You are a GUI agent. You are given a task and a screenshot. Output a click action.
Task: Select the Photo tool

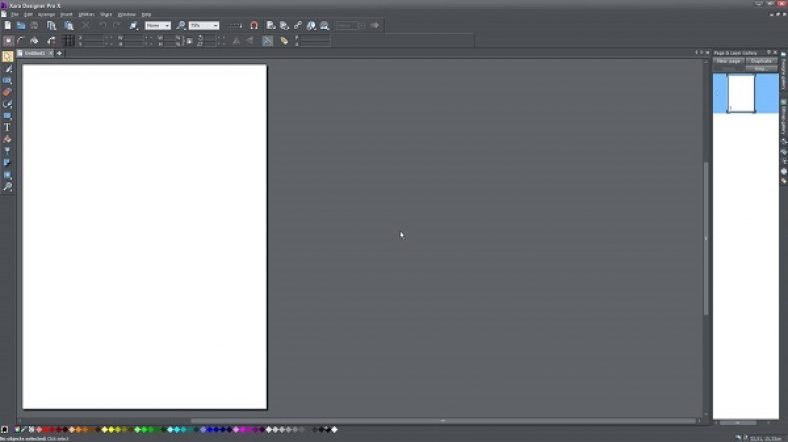point(8,80)
